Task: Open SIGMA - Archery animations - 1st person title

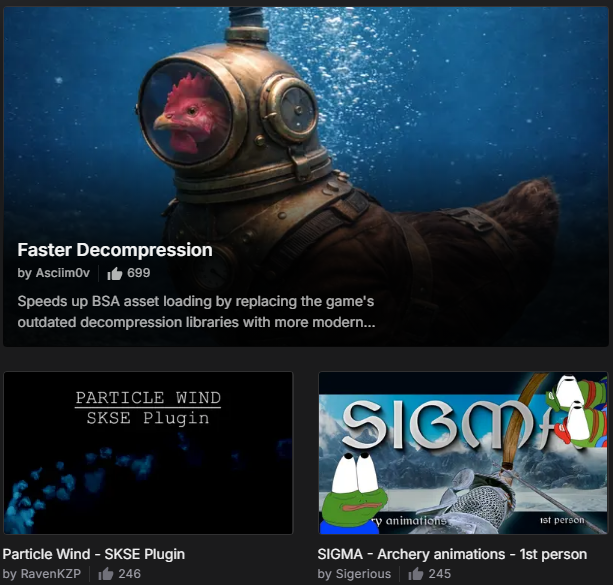Action: coord(452,554)
